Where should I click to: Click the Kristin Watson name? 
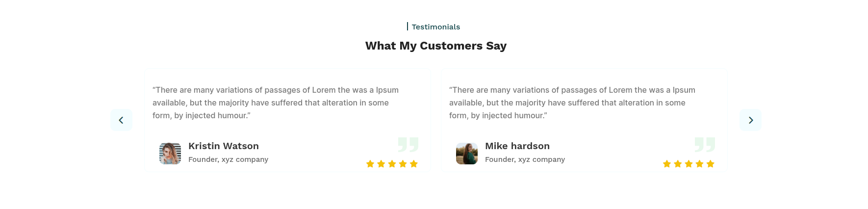tap(224, 146)
